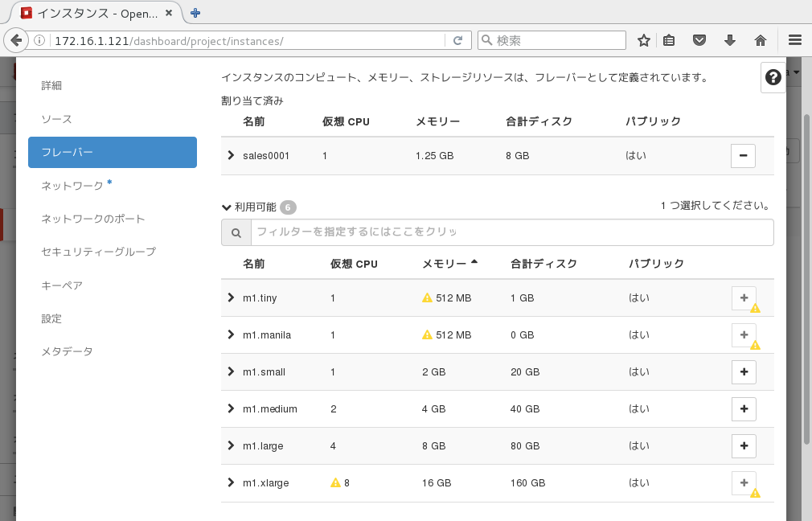
Task: Click the help question mark icon
Action: (773, 77)
